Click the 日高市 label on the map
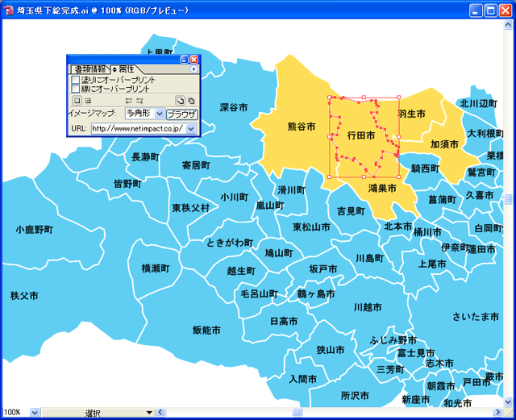Image resolution: width=516 pixels, height=420 pixels. [284, 321]
